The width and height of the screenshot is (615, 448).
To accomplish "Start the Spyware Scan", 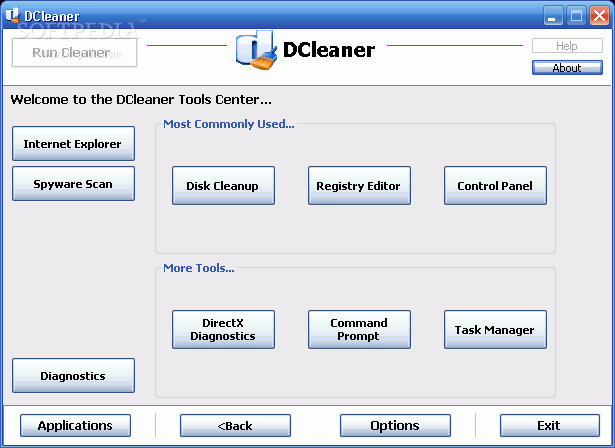I will click(73, 184).
